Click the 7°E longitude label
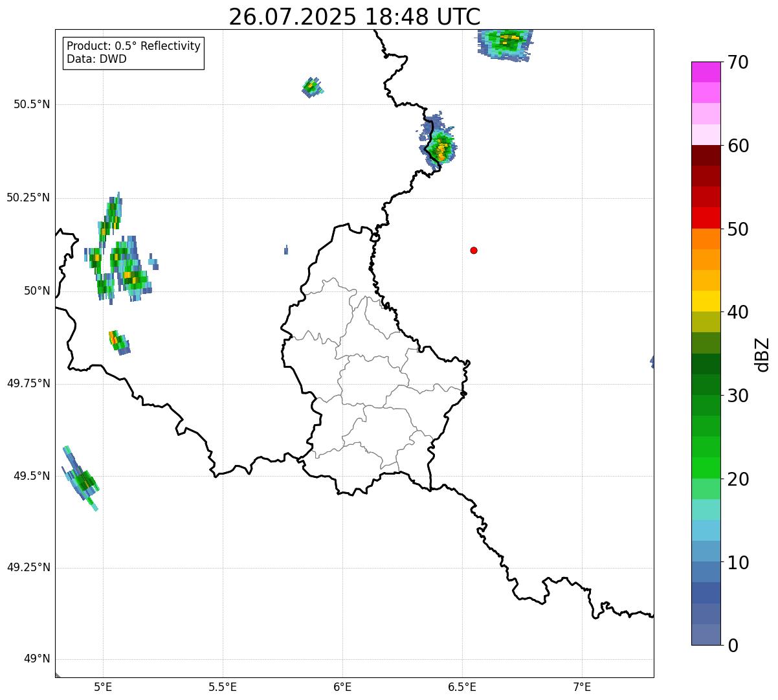 click(x=582, y=687)
